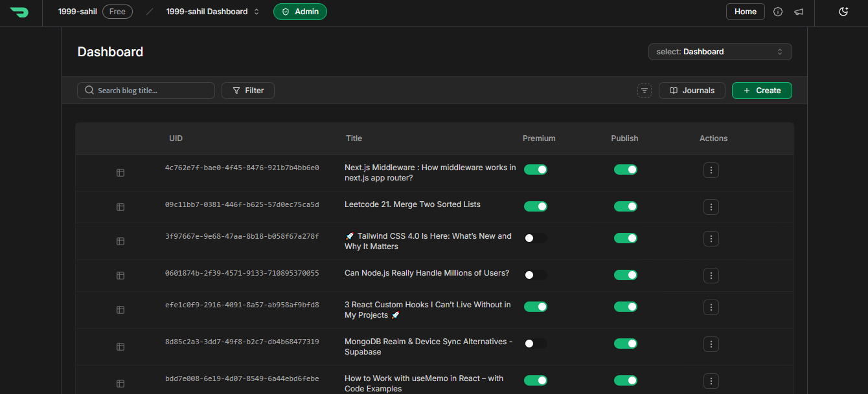Unpublish the useMemo in React blog
The width and height of the screenshot is (868, 394).
[626, 380]
